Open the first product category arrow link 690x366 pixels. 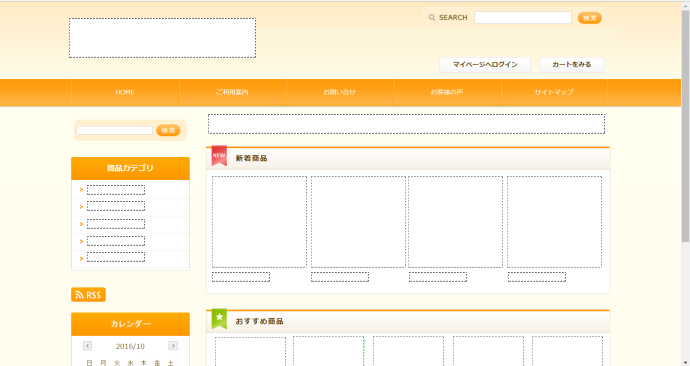point(81,190)
